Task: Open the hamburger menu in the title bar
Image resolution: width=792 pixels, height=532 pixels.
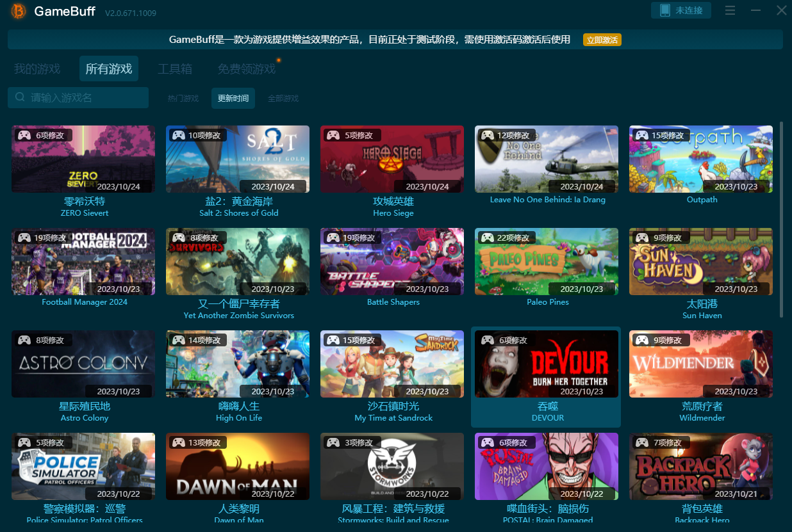Action: click(x=730, y=10)
